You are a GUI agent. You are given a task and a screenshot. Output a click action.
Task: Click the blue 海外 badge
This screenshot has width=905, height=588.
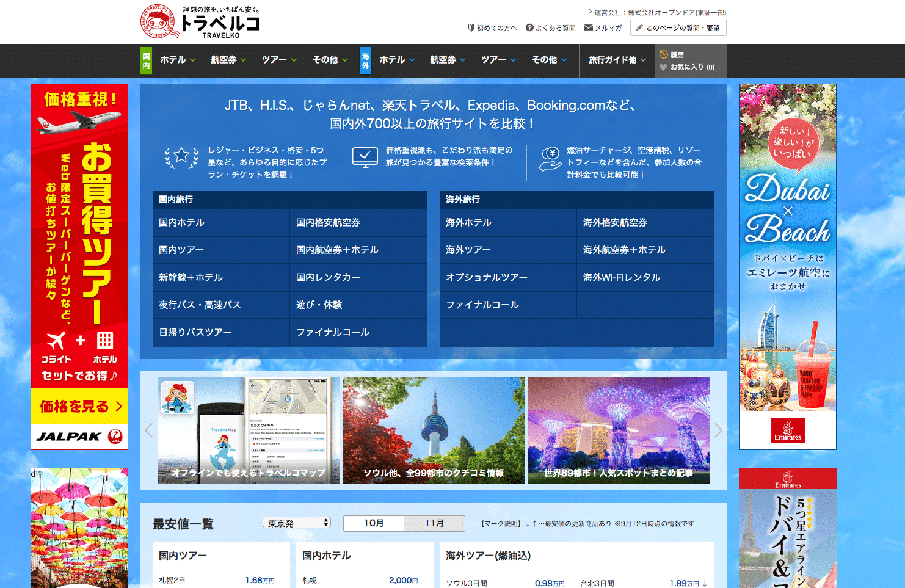pyautogui.click(x=365, y=60)
